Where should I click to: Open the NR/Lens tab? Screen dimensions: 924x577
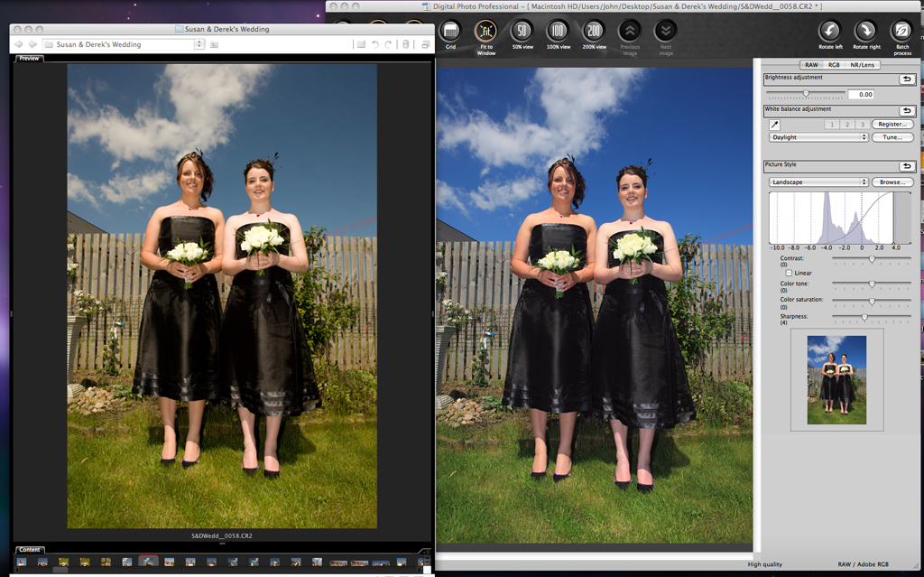(x=863, y=65)
